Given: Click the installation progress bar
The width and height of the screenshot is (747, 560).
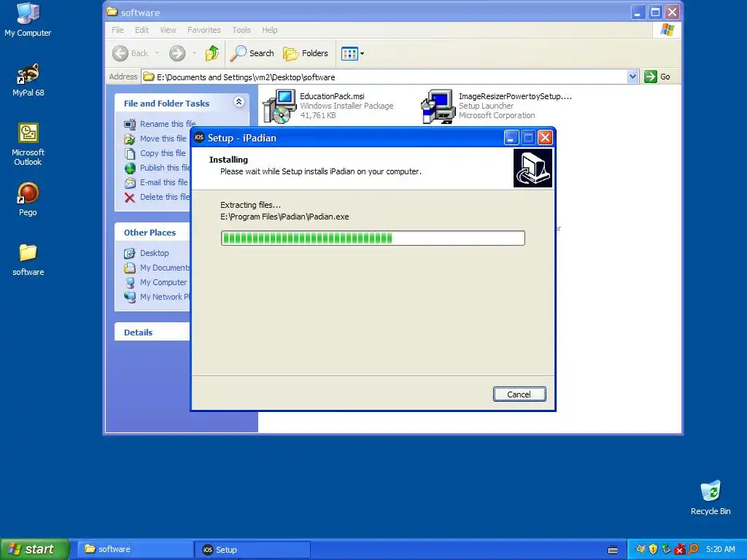Looking at the screenshot, I should click(373, 238).
